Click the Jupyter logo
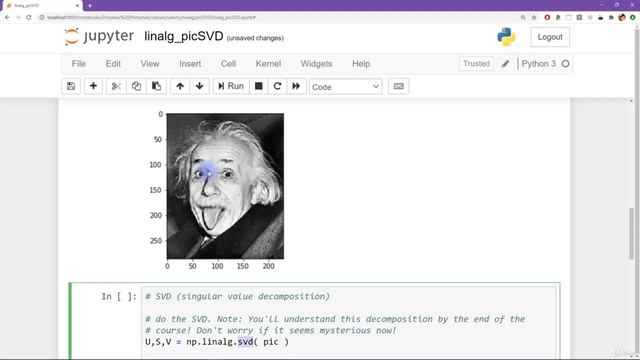The width and height of the screenshot is (640, 360). pos(99,36)
